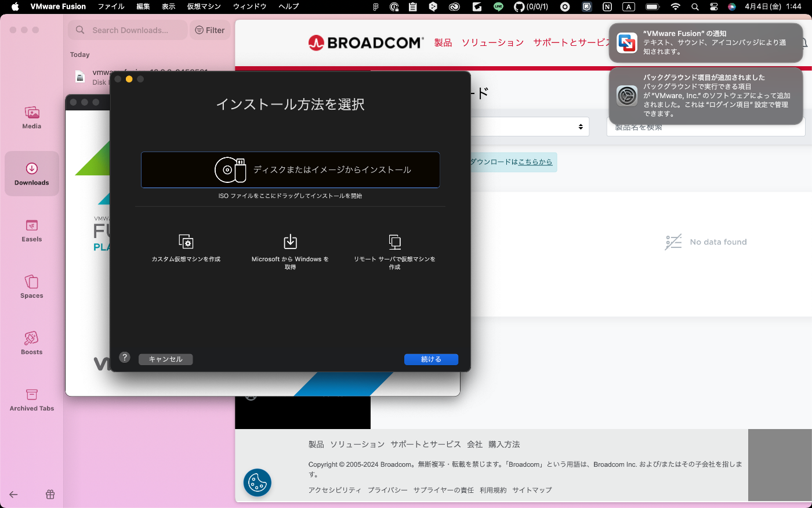Select get Windows from Microsoft icon
Viewport: 812px width, 508px height.
coord(290,242)
